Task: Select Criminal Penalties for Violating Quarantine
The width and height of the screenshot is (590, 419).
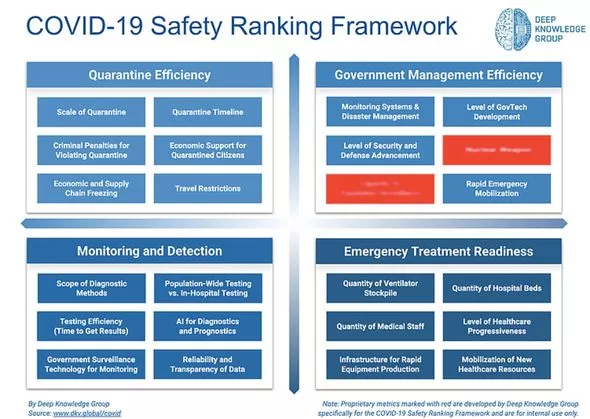Action: 91,150
